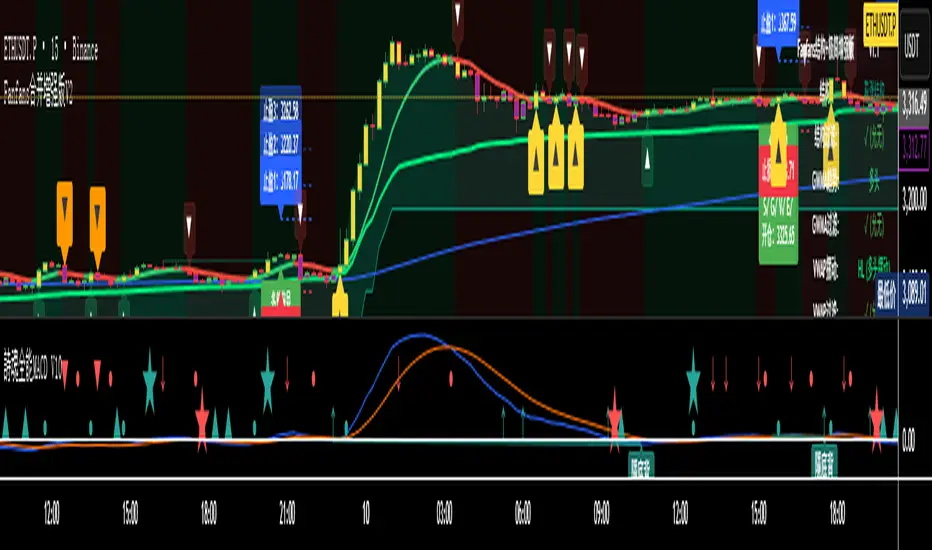
Task: Click the date label 10 on time axis
Action: point(366,513)
